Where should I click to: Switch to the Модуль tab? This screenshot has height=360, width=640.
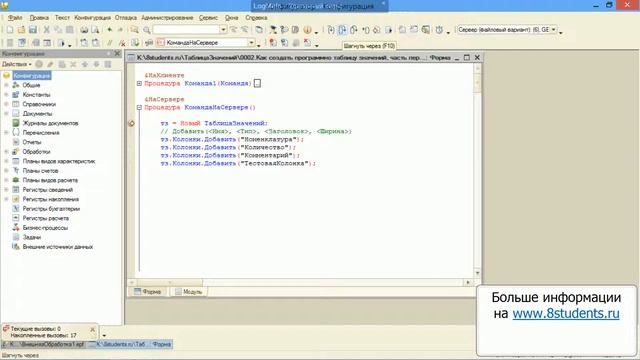[x=189, y=291]
